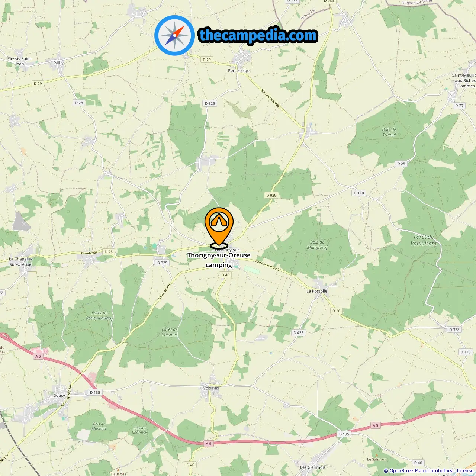Click the D 939 road shield
This screenshot has height=476, width=476.
(x=271, y=195)
